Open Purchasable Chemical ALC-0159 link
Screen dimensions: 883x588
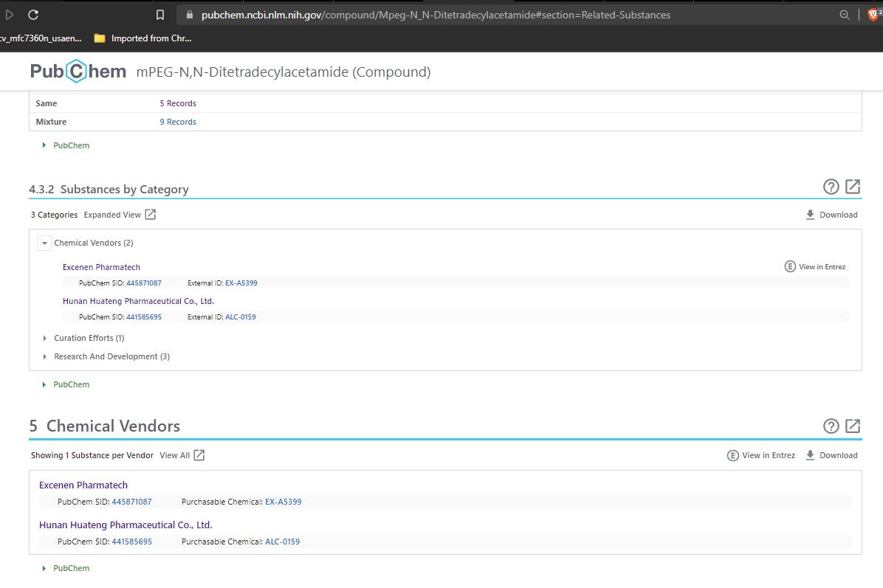pyautogui.click(x=282, y=542)
